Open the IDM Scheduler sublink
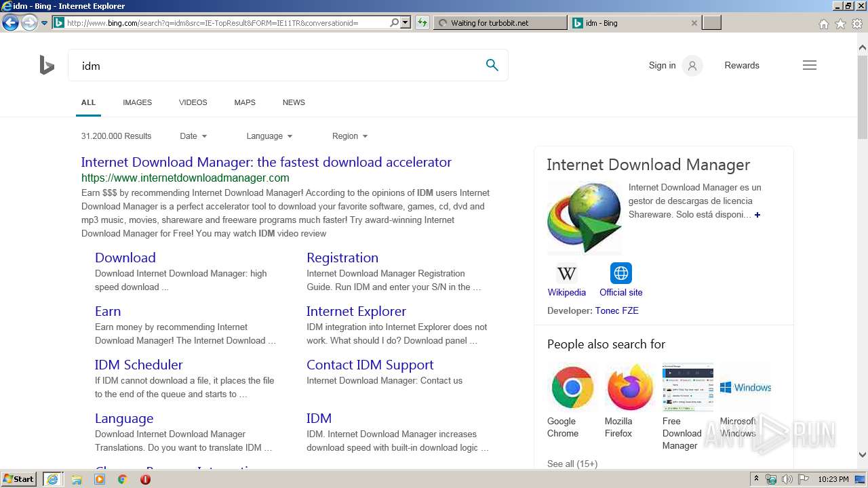The image size is (868, 488). (x=139, y=365)
